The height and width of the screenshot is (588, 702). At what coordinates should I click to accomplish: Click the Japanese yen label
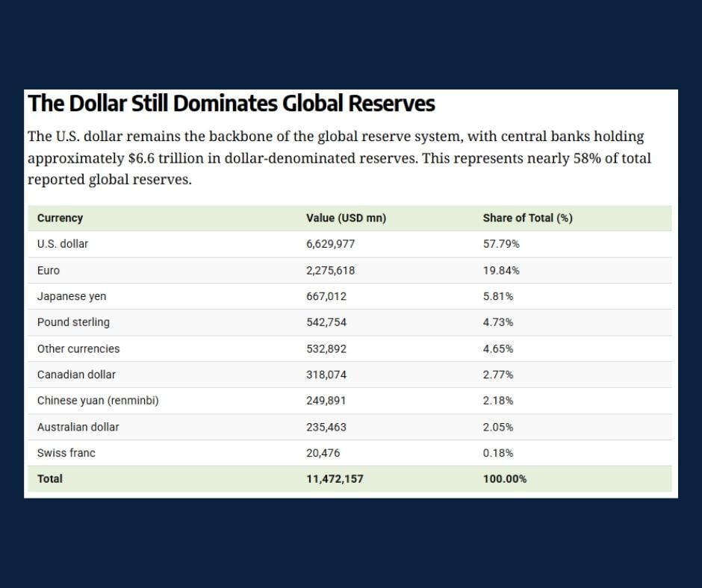pos(71,296)
